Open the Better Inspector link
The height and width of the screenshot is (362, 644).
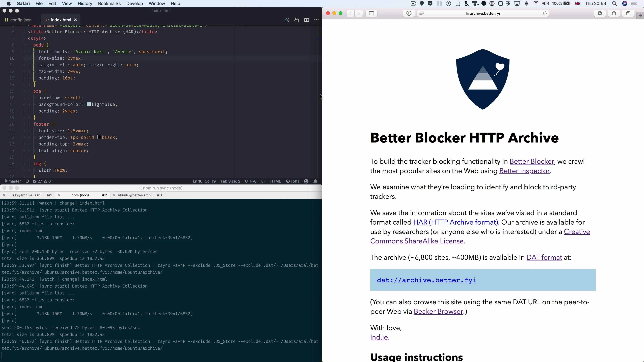(524, 171)
